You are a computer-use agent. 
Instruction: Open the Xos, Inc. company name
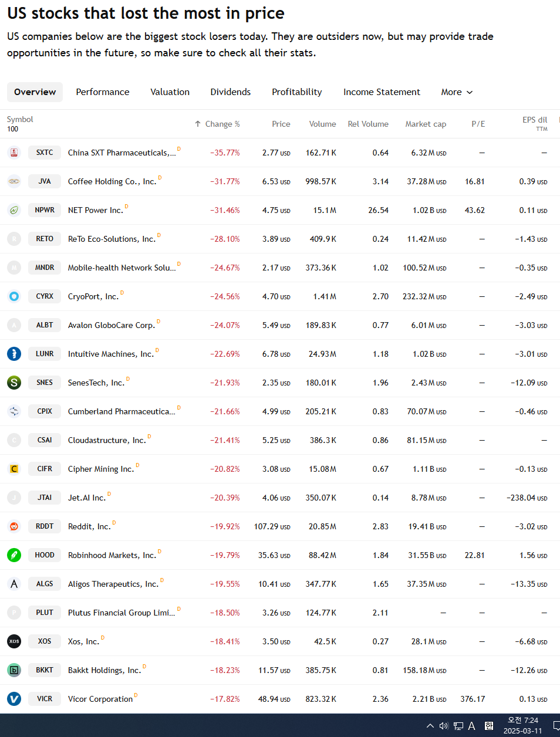tap(83, 641)
